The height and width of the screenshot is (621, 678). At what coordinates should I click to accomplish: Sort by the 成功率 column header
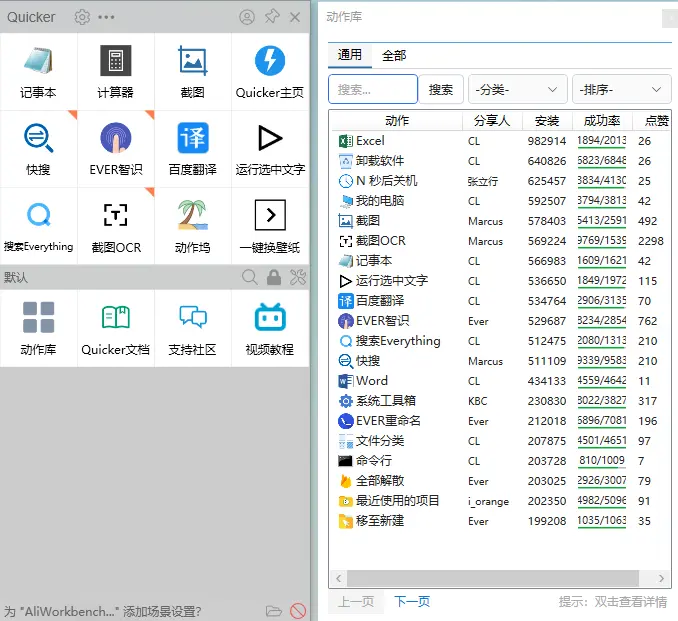[x=602, y=121]
